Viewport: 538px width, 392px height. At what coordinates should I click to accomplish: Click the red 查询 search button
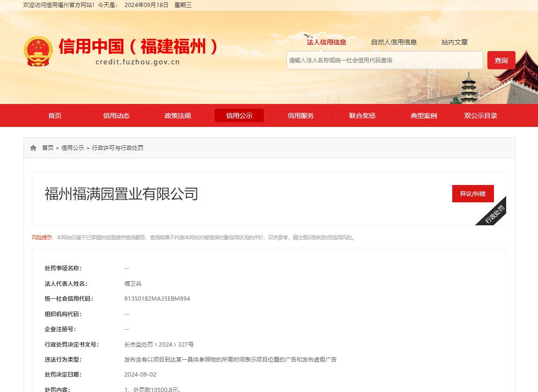pos(501,60)
